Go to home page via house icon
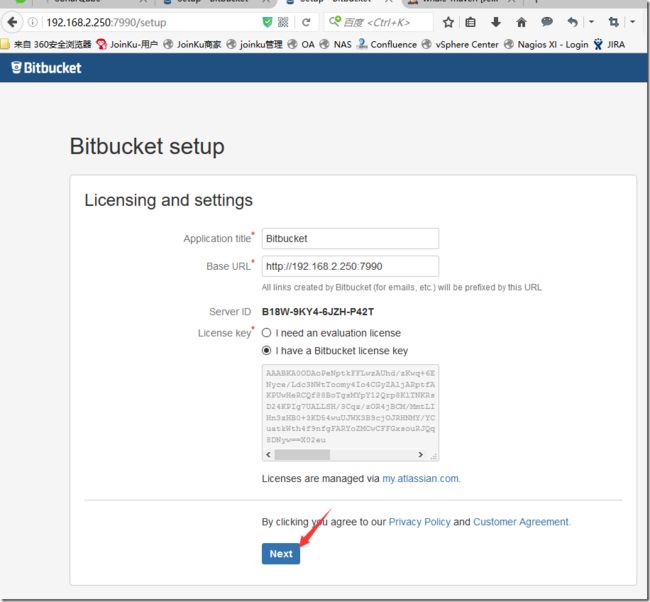Screen dimensions: 650x602 pos(521,22)
